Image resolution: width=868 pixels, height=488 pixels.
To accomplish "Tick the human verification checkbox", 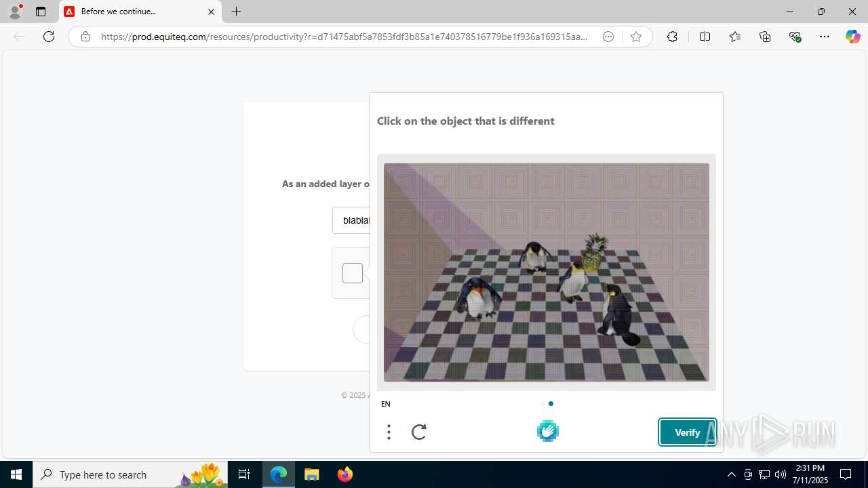I will pyautogui.click(x=353, y=273).
